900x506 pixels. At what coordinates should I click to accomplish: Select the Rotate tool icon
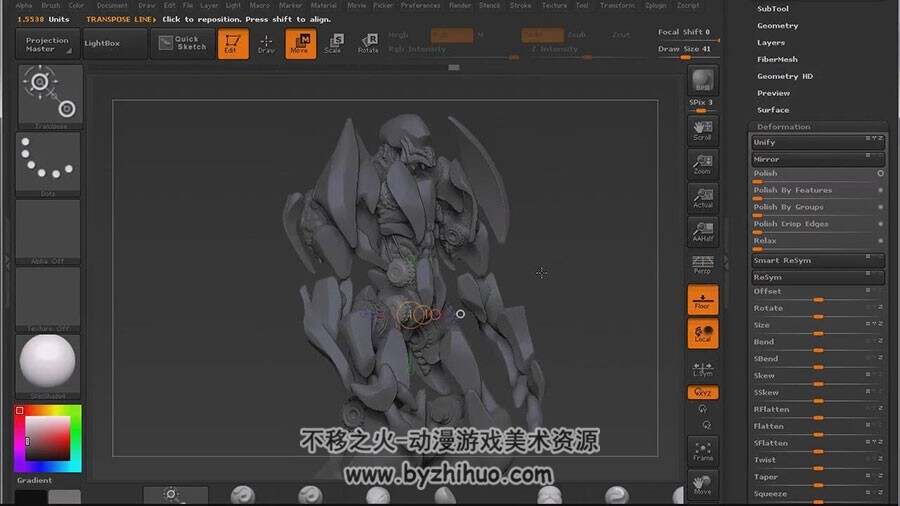pos(368,44)
